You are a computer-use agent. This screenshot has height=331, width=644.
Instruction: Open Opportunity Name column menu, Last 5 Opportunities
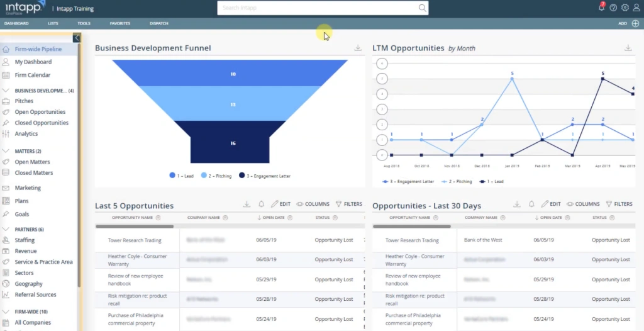pos(158,218)
